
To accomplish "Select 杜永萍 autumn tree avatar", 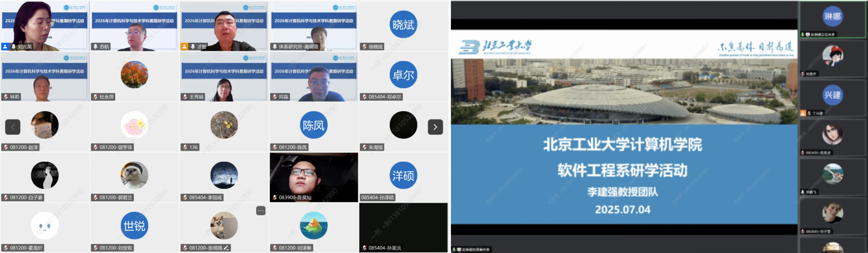I will pos(134,75).
